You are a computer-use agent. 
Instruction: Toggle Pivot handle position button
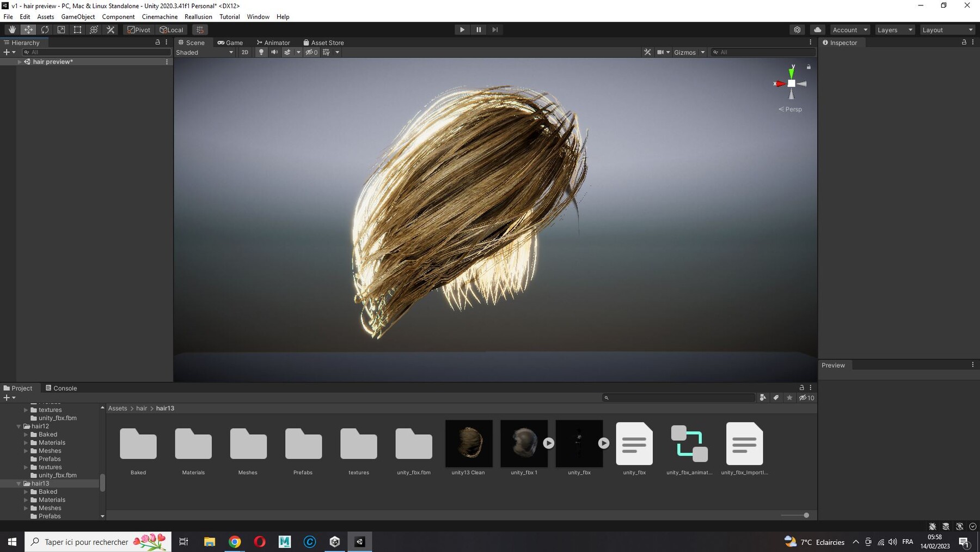pyautogui.click(x=139, y=30)
